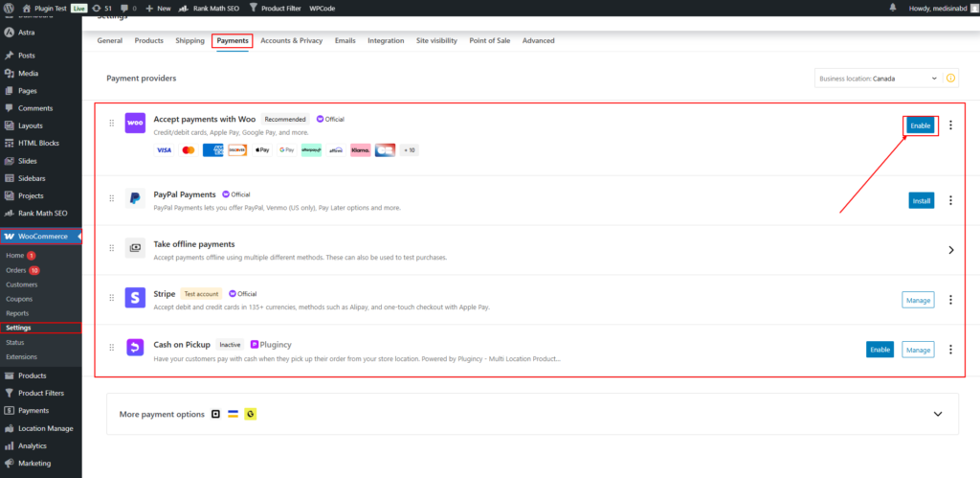Expand the More payment options section
The height and width of the screenshot is (478, 980).
click(937, 414)
